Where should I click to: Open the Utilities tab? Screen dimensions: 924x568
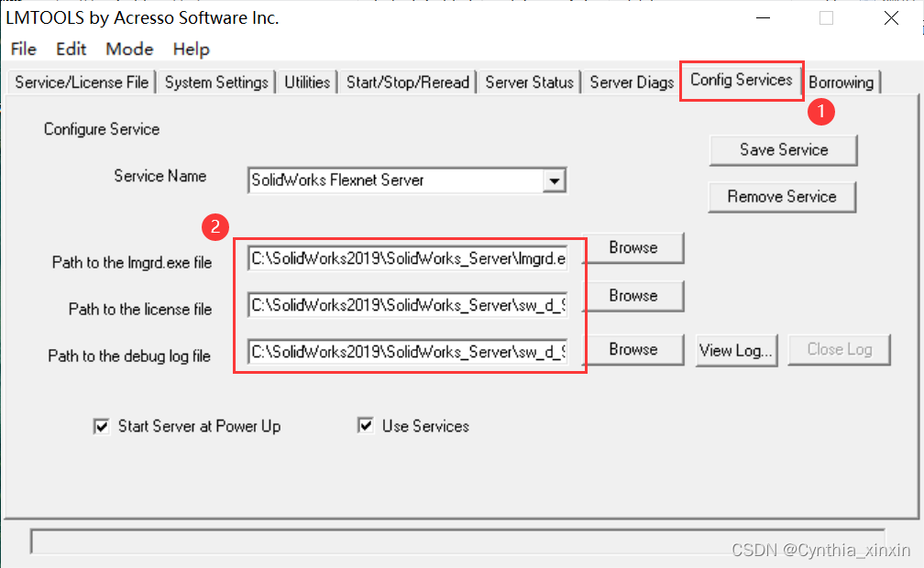(307, 82)
